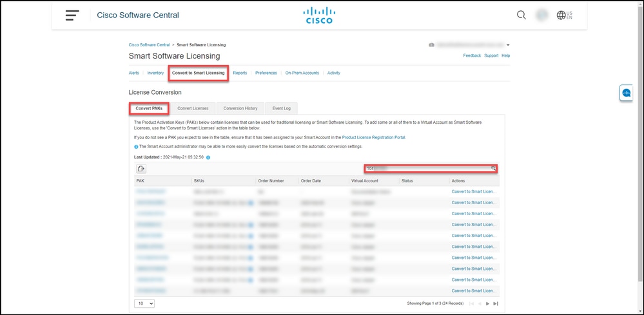This screenshot has height=315, width=644.
Task: Click the Product License Registration Portal link
Action: [x=374, y=137]
